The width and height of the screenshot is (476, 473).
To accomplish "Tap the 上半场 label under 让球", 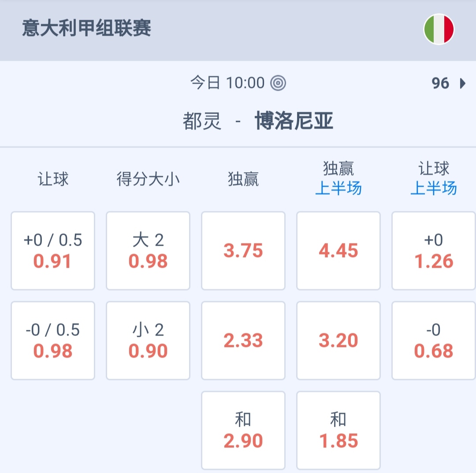I will click(434, 188).
